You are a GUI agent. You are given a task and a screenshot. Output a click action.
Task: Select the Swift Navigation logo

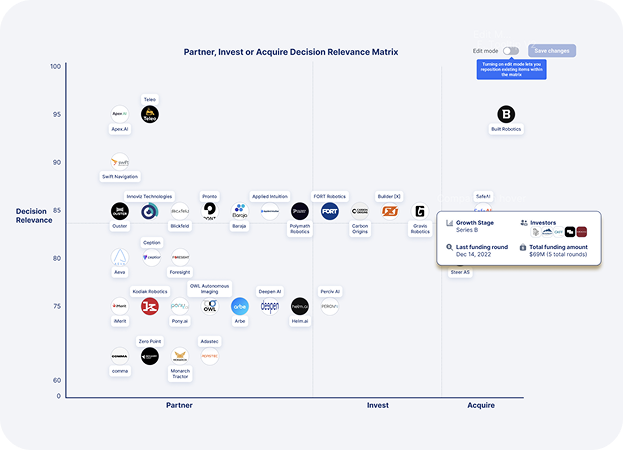[120, 162]
